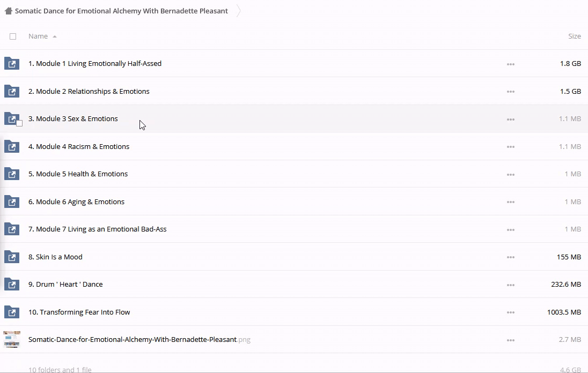Viewport: 588px width, 373px height.
Task: Click the home icon in breadcrumb
Action: point(8,11)
